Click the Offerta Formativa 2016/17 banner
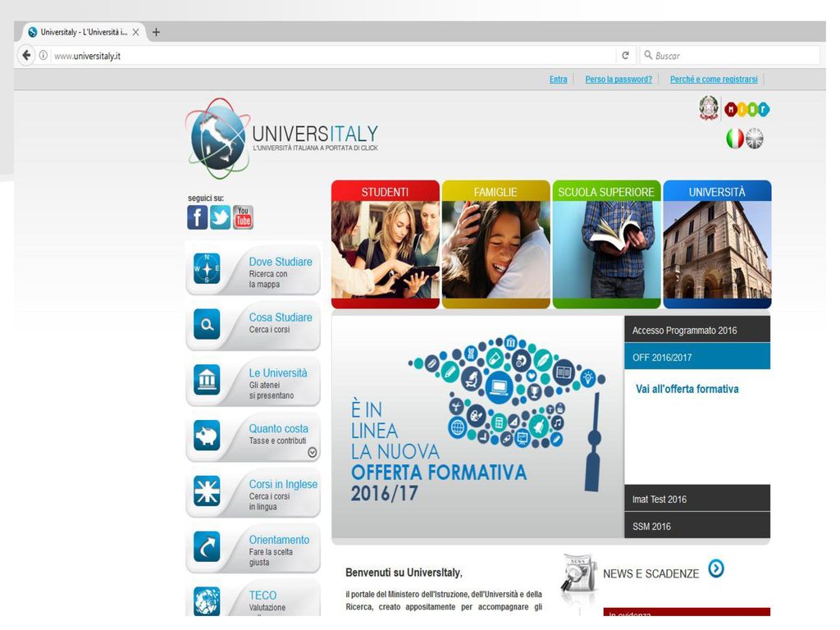Viewport: 840px width, 630px height. coord(478,427)
